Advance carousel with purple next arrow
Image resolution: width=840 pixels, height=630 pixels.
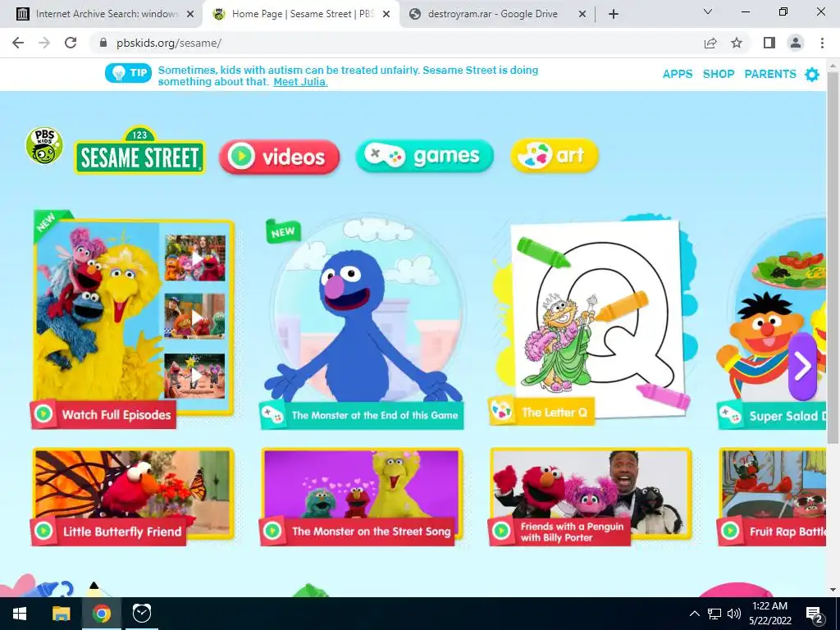point(802,367)
